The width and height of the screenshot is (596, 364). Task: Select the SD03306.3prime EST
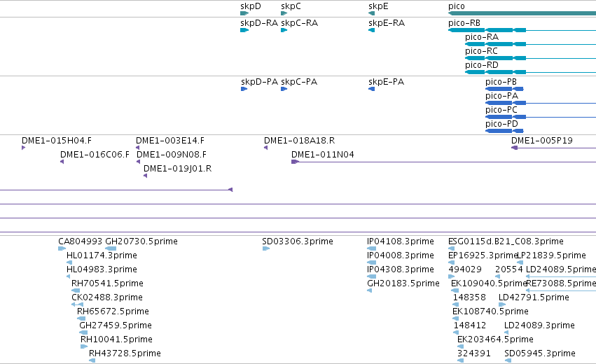coord(266,248)
